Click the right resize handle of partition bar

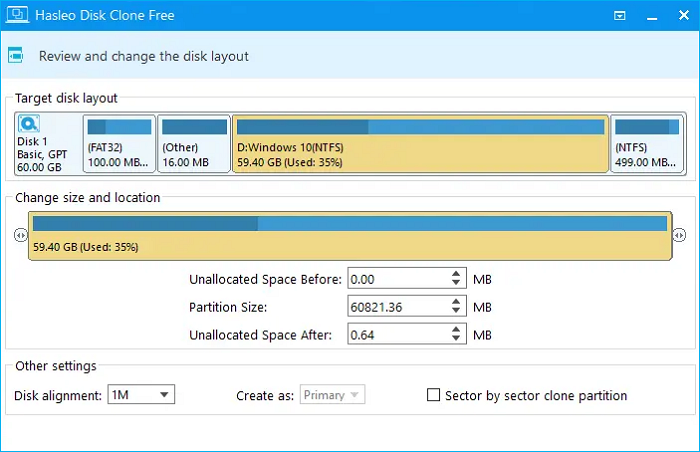point(679,235)
